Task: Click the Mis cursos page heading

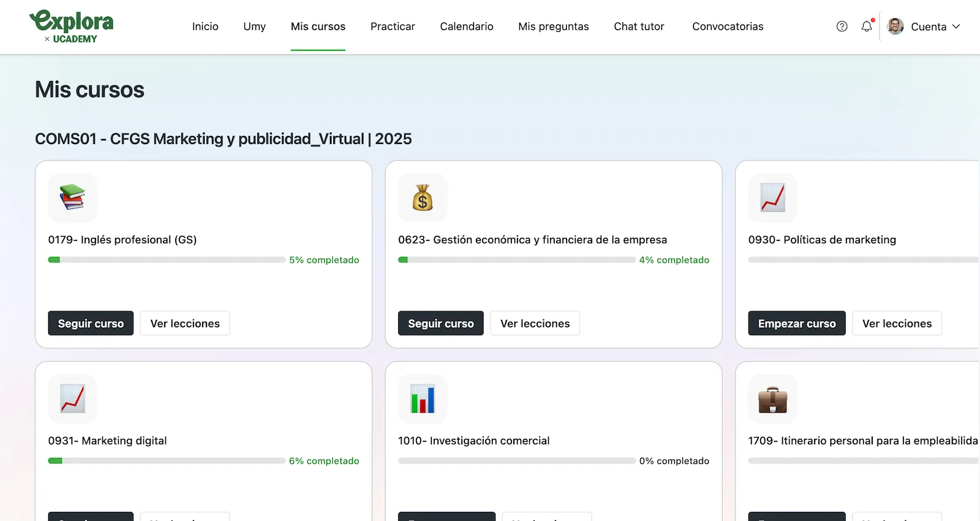Action: click(89, 89)
